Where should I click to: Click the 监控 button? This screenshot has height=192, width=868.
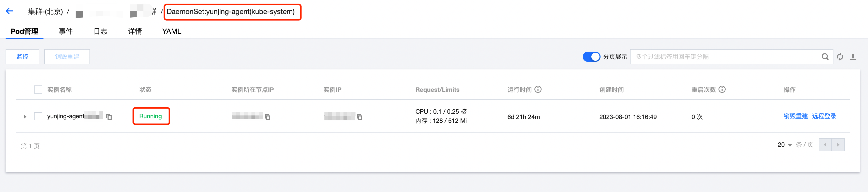22,57
